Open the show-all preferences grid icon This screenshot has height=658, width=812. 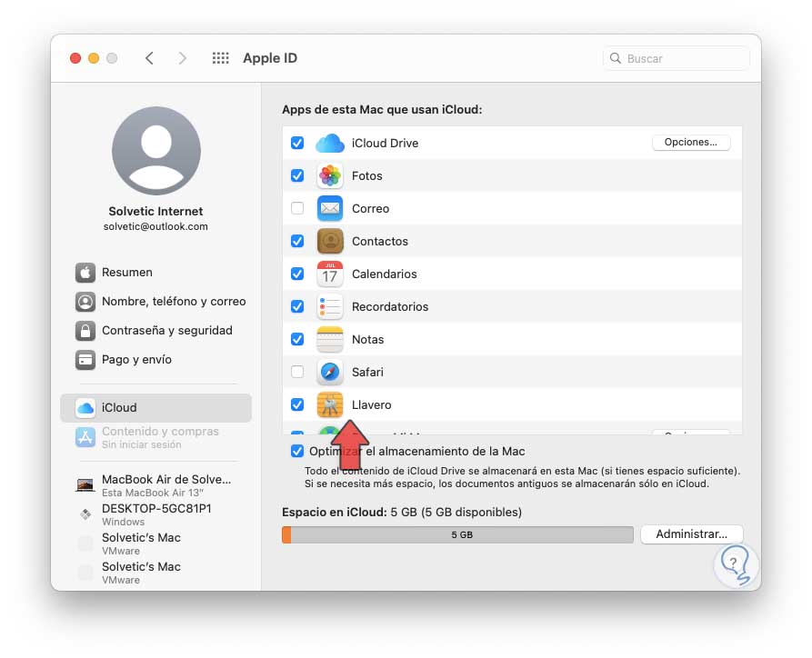coord(221,58)
